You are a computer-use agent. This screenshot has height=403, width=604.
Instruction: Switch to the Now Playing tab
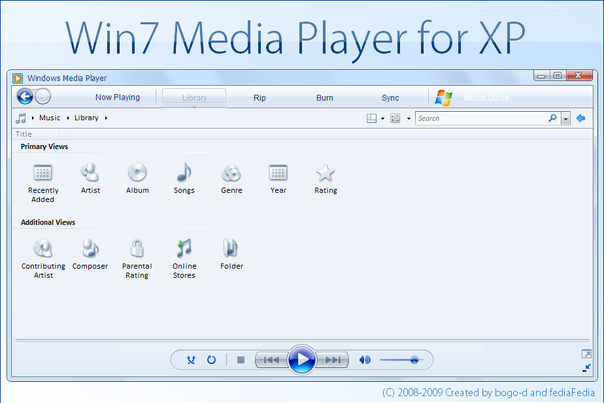117,97
